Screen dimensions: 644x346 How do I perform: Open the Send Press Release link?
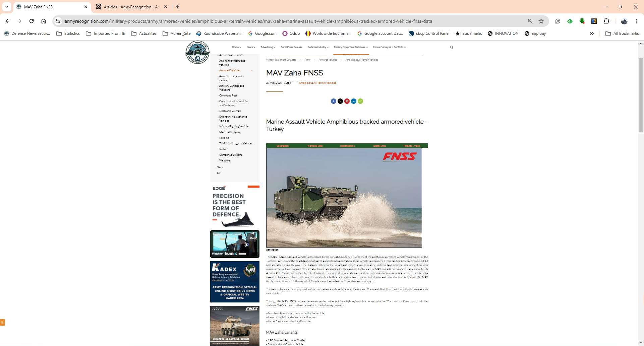291,47
